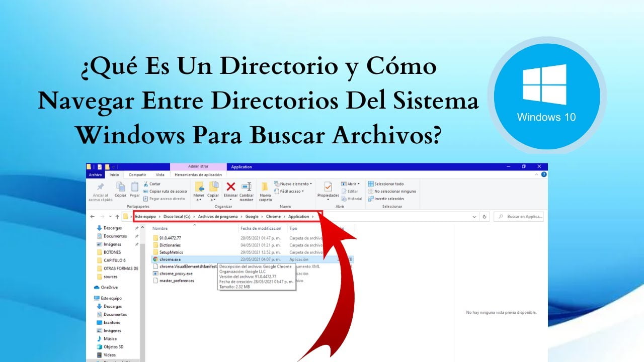The height and width of the screenshot is (362, 644).
Task: Go forward with the right arrow button
Action: pos(102,217)
